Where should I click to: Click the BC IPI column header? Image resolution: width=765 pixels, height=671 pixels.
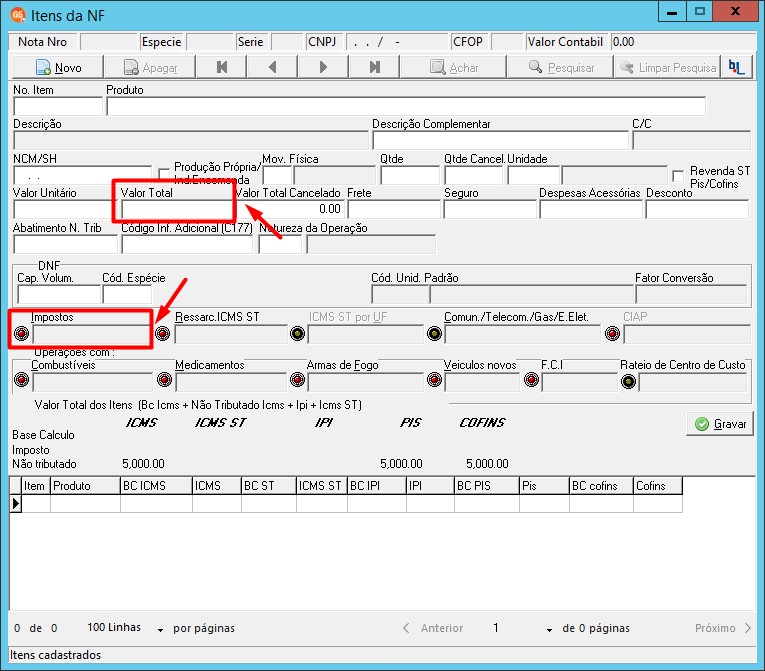pyautogui.click(x=377, y=486)
